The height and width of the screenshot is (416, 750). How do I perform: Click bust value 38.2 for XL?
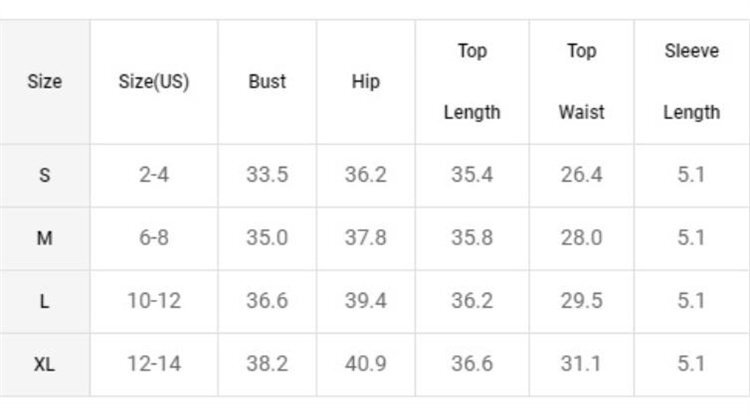click(267, 364)
